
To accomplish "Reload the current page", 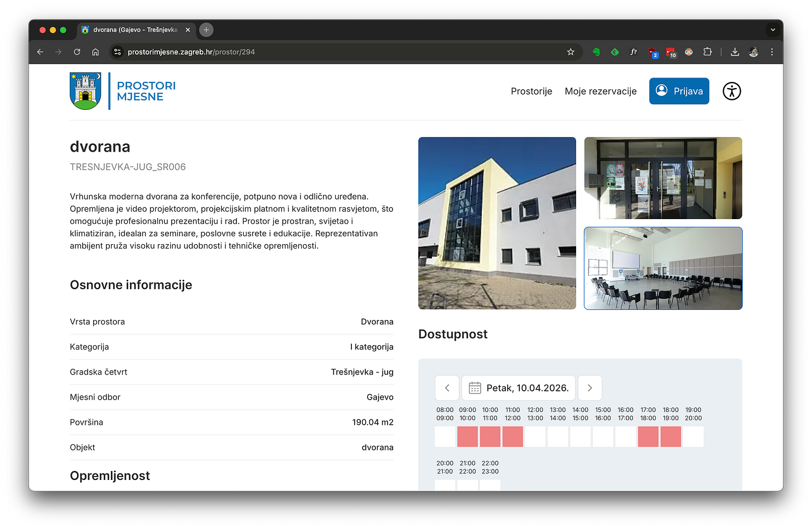I will pyautogui.click(x=77, y=52).
